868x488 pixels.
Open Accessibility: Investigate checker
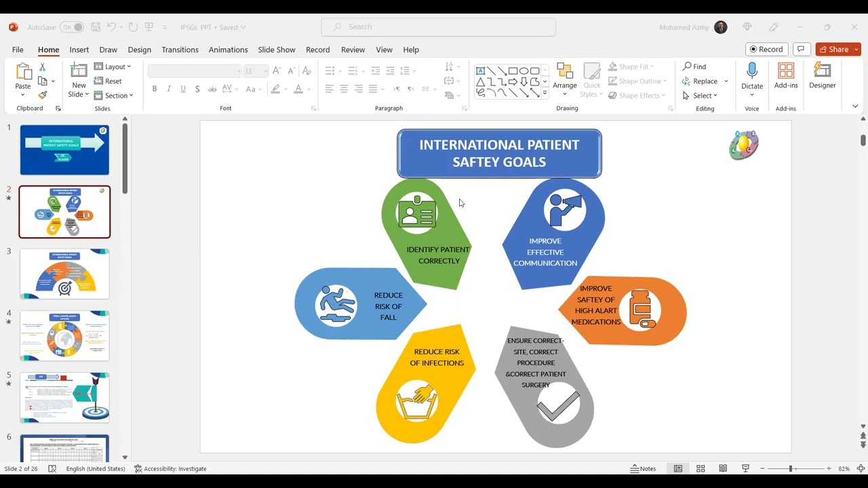170,468
